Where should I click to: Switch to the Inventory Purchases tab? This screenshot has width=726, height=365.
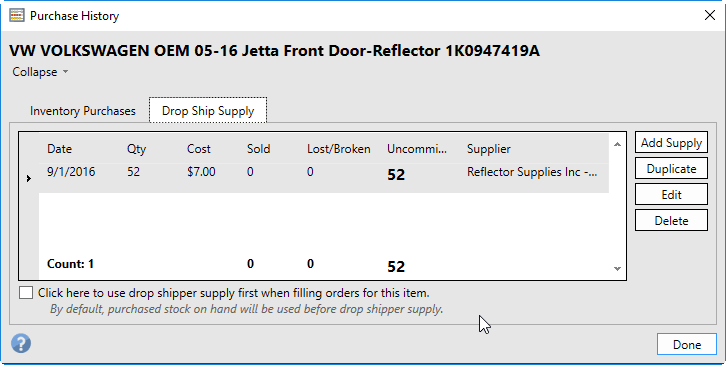click(83, 111)
